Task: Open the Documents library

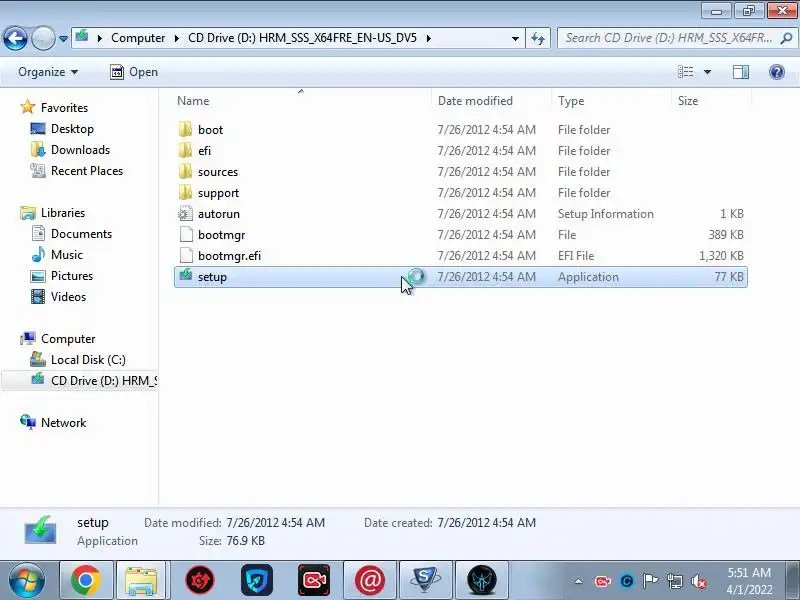Action: pyautogui.click(x=71, y=234)
